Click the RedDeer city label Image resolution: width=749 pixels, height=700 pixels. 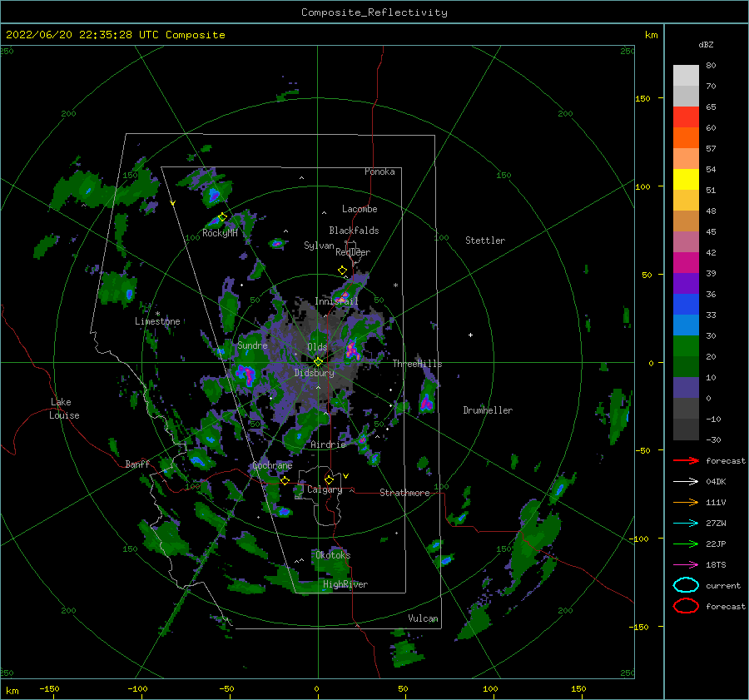(353, 252)
